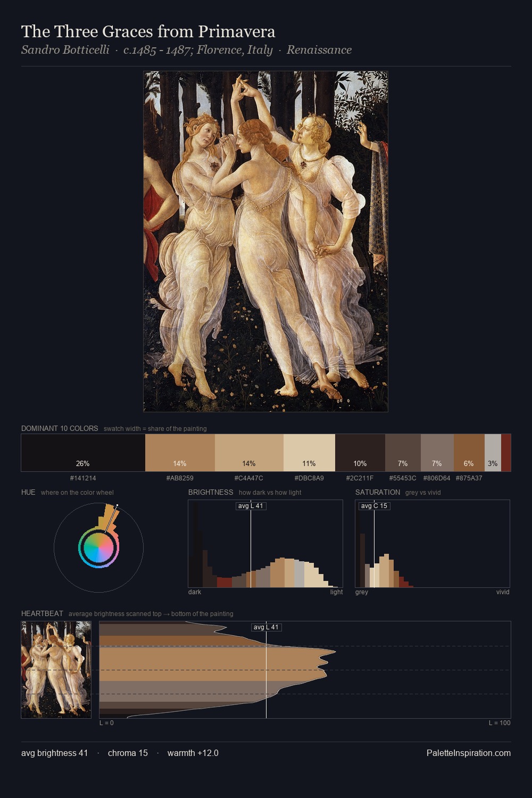Screen dimensions: 532x798
Task: Click the 'grey' axis label
Action: [x=362, y=592]
